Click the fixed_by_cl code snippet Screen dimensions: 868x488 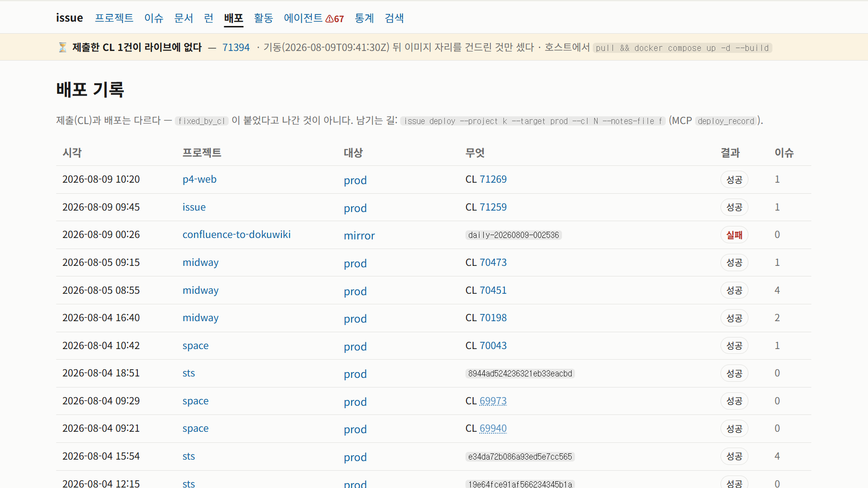tap(202, 121)
